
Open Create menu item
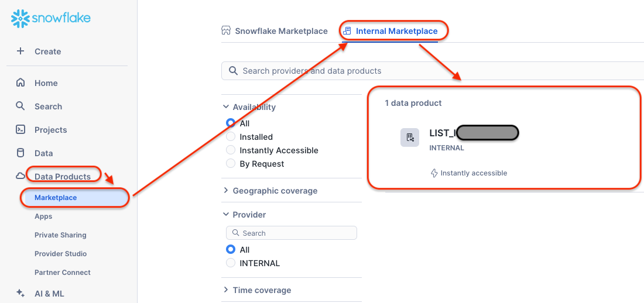[47, 51]
